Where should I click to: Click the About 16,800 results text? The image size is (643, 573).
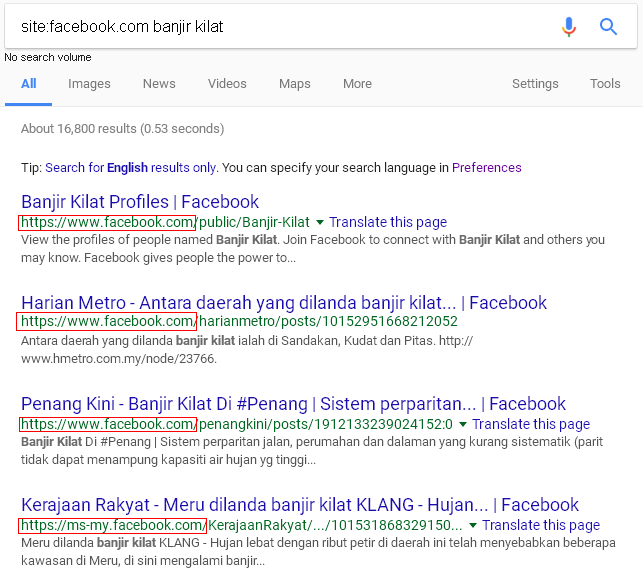[x=123, y=129]
